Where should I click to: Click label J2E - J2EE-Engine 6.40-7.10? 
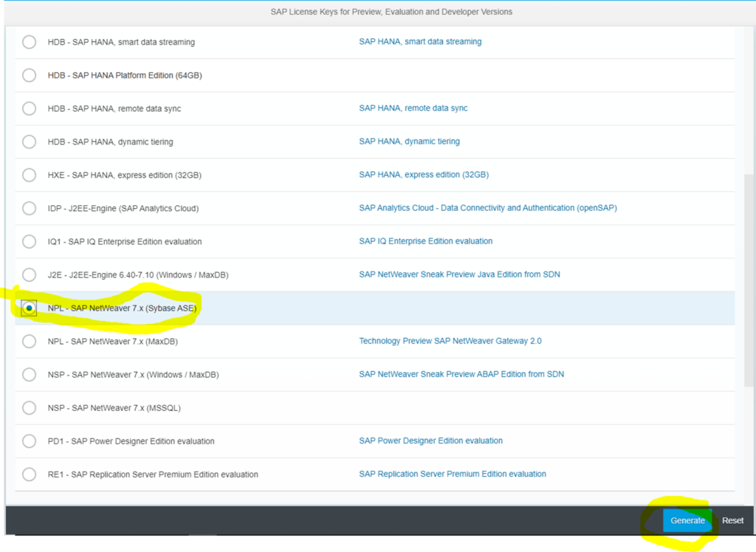138,275
